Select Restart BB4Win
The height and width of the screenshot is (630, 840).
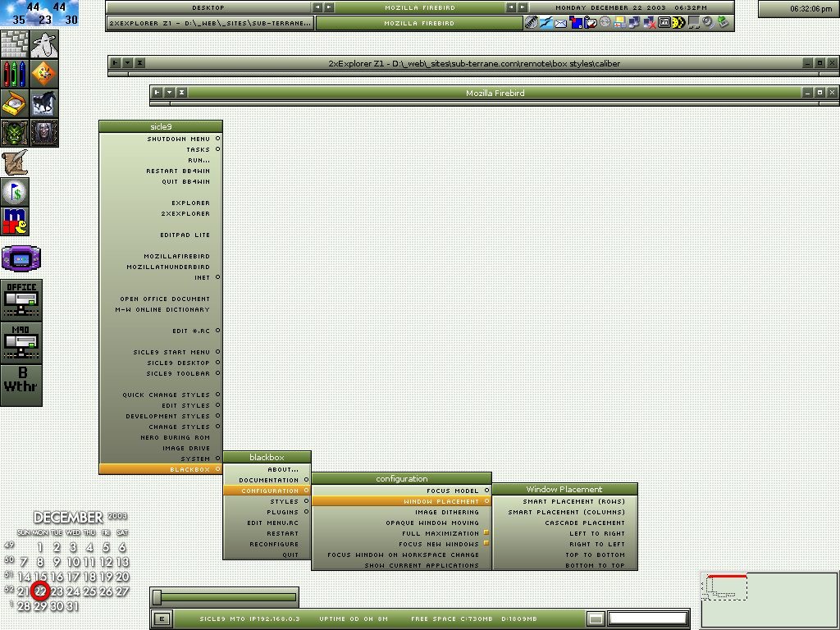coord(161,171)
